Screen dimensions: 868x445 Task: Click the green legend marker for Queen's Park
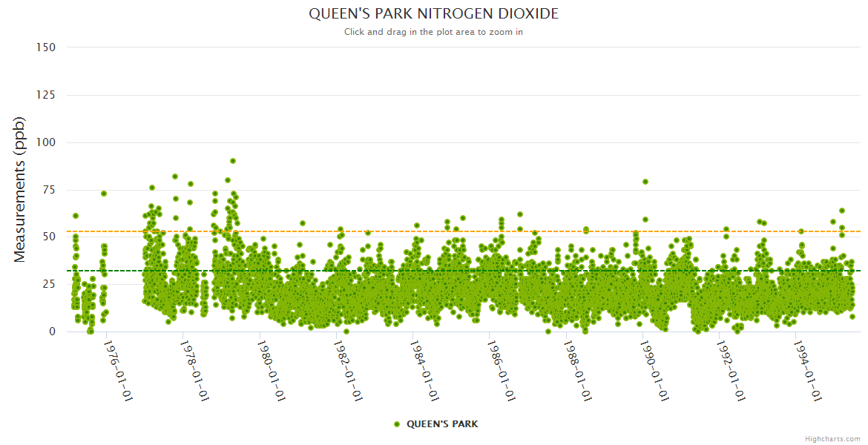397,424
